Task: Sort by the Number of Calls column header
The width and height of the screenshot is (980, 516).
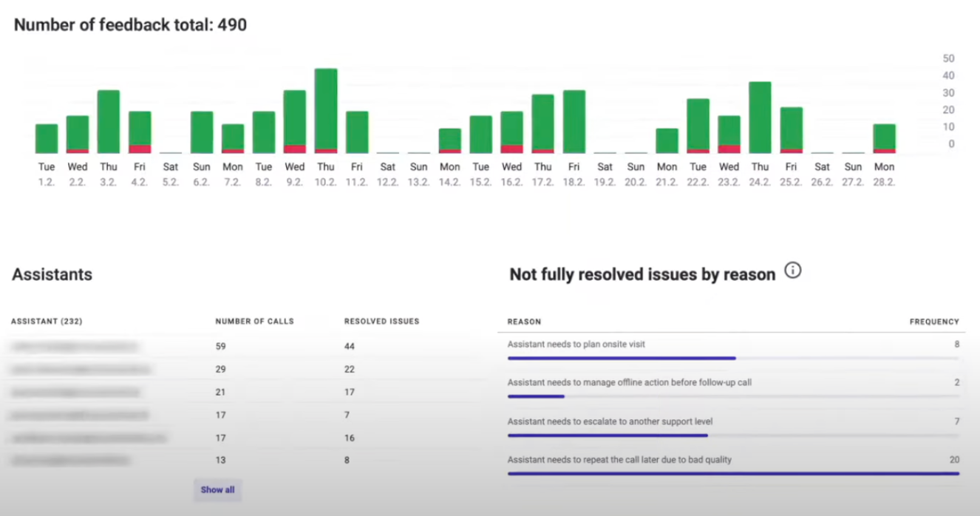Action: point(254,322)
